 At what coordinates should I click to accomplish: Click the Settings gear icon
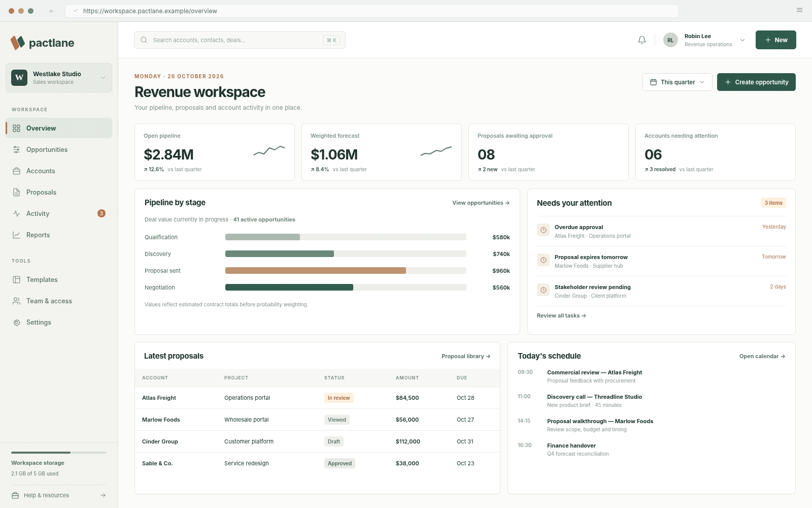pyautogui.click(x=17, y=322)
